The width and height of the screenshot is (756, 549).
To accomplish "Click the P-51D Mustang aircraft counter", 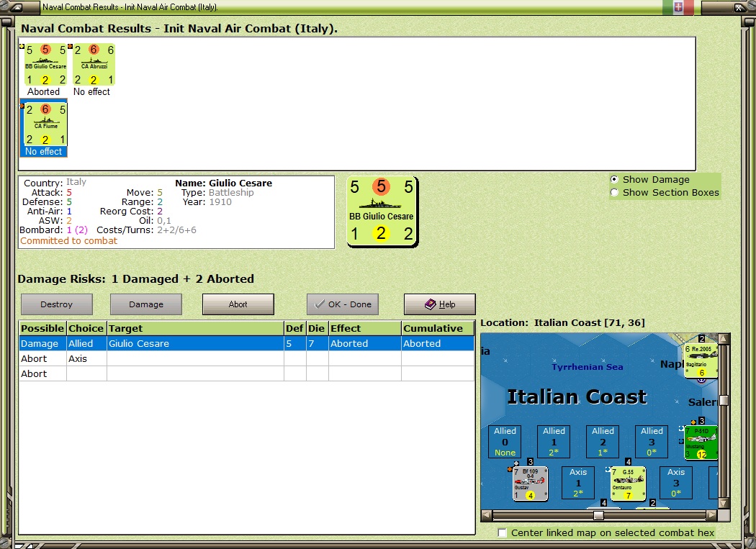I will (701, 442).
